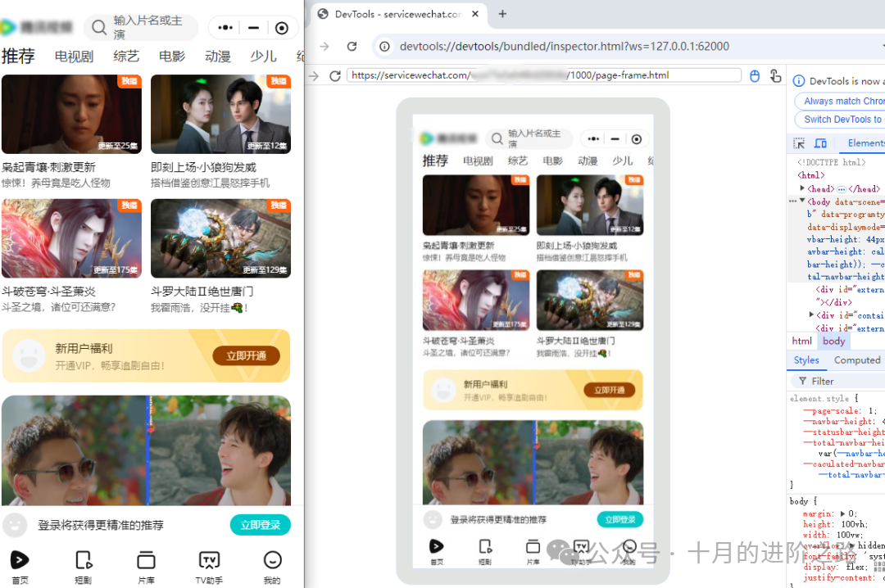Toggle touch input mode icon in screencast toolbar
This screenshot has height=588, width=885.
click(x=775, y=75)
